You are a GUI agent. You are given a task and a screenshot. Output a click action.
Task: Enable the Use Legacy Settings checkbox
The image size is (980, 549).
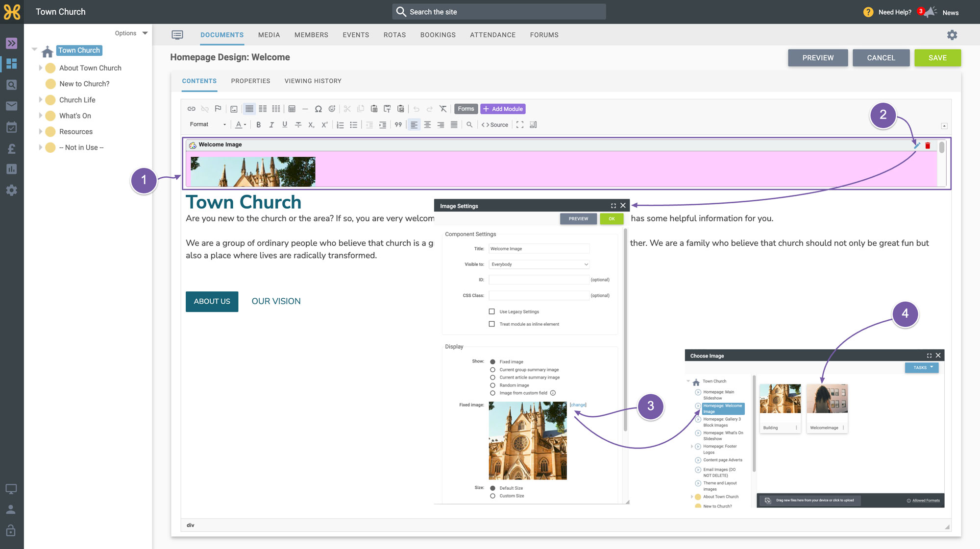click(x=492, y=311)
